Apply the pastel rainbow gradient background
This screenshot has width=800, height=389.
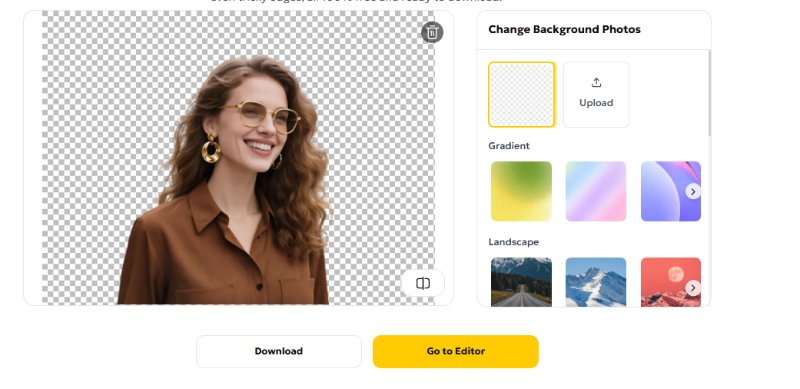click(x=596, y=191)
